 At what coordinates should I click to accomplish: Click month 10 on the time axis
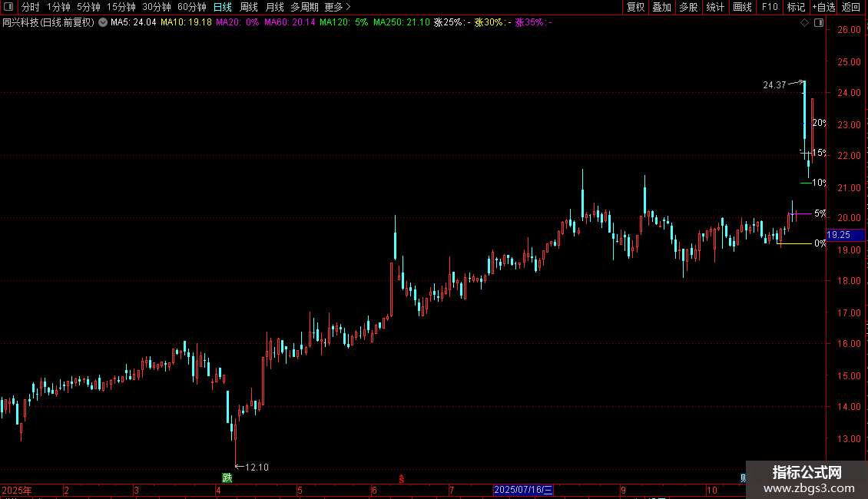[x=712, y=490]
